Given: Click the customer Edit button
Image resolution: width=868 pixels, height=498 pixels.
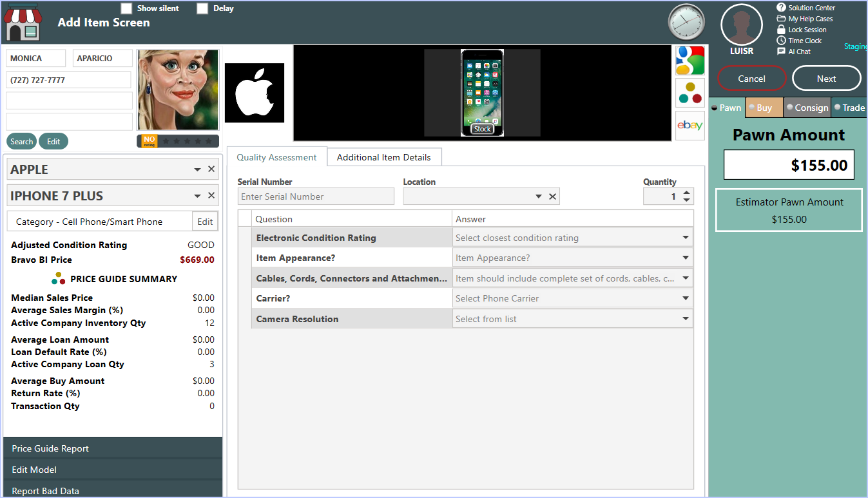Looking at the screenshot, I should (x=53, y=142).
